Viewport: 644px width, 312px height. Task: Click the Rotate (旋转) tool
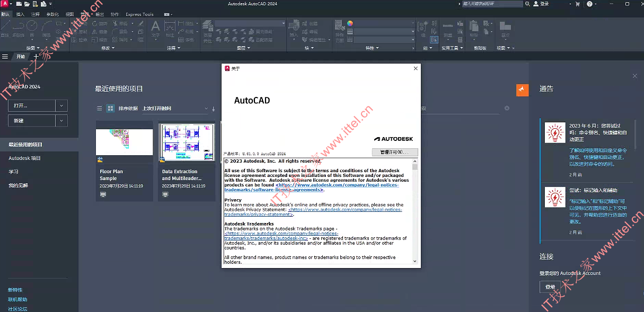(x=100, y=23)
